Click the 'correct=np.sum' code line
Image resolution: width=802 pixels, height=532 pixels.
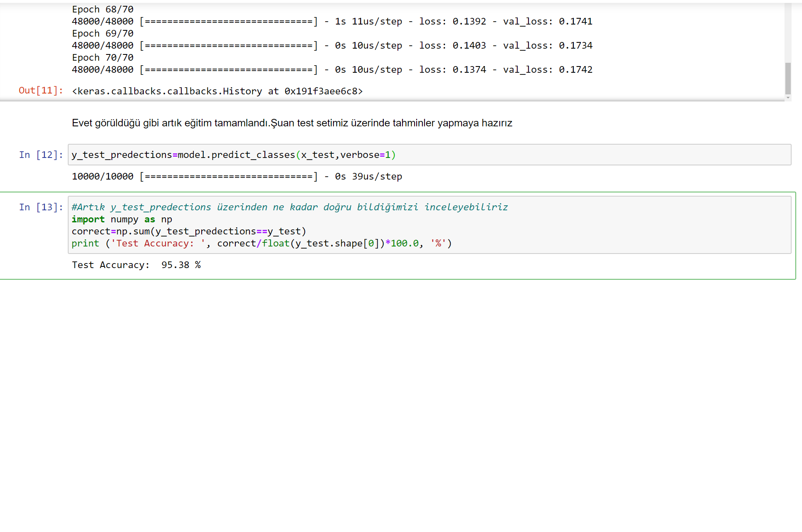tap(189, 231)
